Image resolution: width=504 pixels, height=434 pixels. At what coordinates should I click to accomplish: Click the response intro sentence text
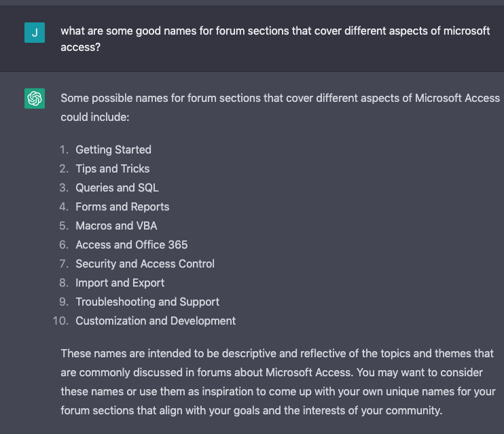(x=281, y=107)
